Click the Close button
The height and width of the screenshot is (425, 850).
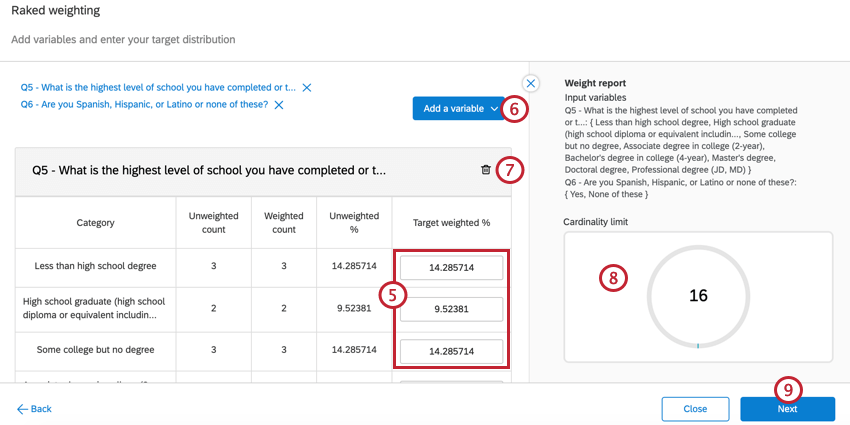click(x=694, y=409)
